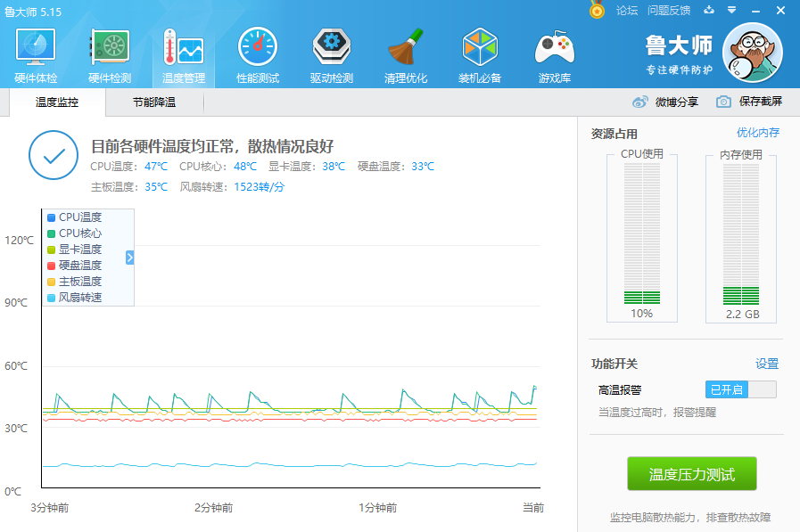Click the 1分钟前 time axis label

377,508
